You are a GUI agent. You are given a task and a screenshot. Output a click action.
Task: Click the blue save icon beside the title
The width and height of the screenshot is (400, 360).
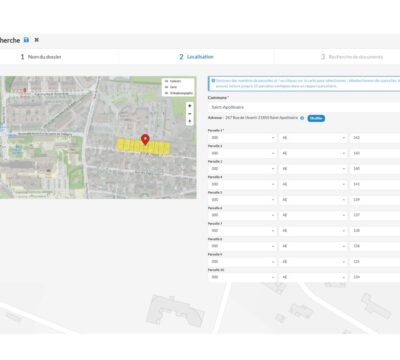[26, 40]
